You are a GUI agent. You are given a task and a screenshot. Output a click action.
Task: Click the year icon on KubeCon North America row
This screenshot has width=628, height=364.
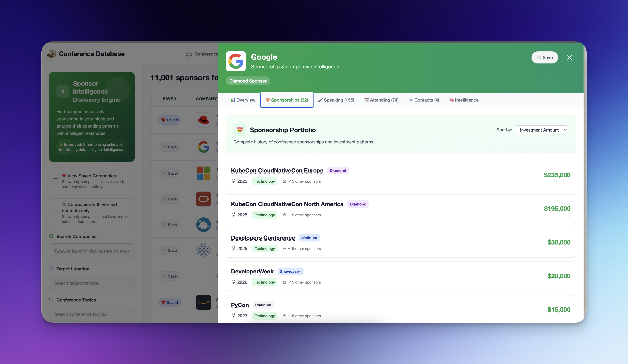pyautogui.click(x=234, y=214)
